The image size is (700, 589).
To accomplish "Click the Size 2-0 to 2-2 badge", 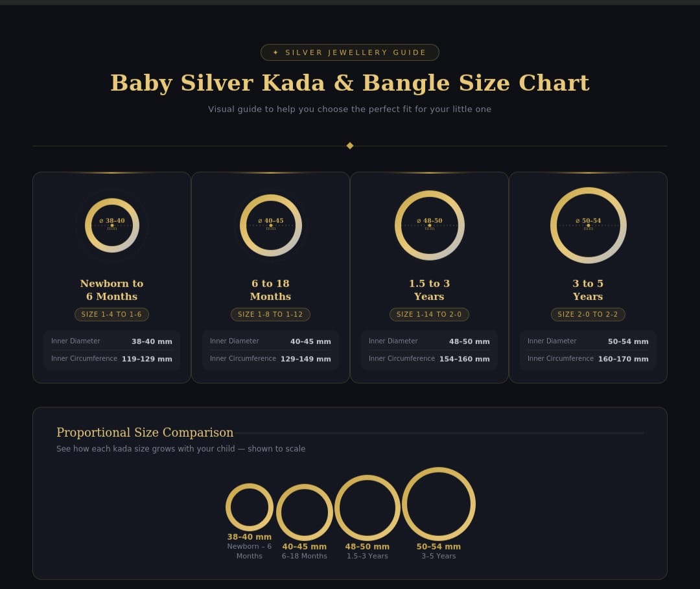I will pyautogui.click(x=588, y=314).
